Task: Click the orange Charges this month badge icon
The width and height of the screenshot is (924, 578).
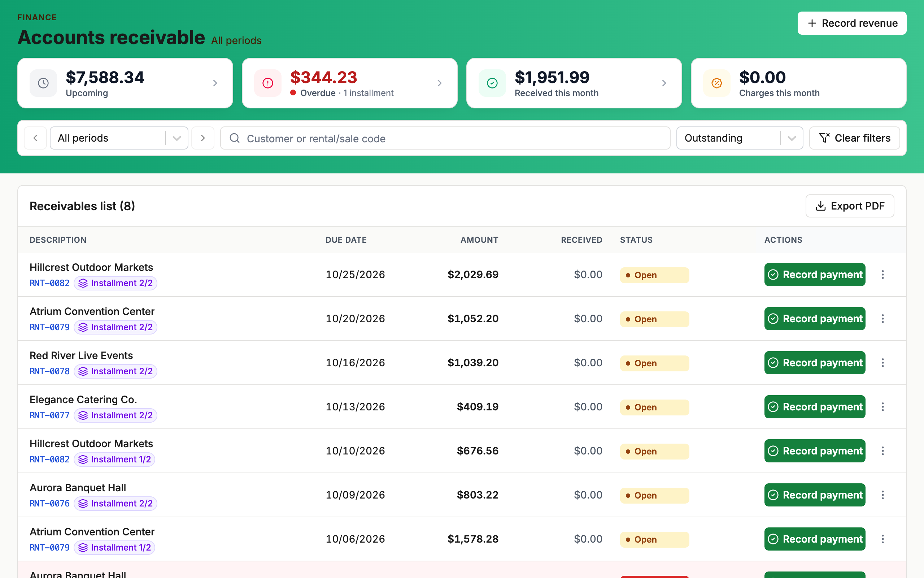Action: [717, 83]
